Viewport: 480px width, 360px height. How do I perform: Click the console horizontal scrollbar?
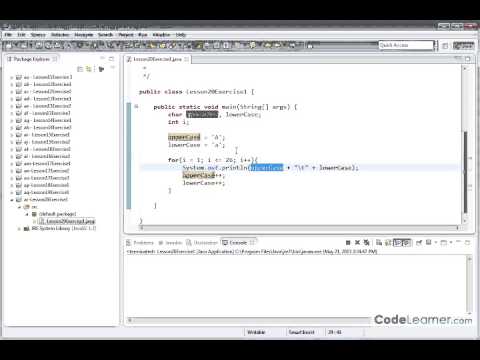pyautogui.click(x=249, y=320)
